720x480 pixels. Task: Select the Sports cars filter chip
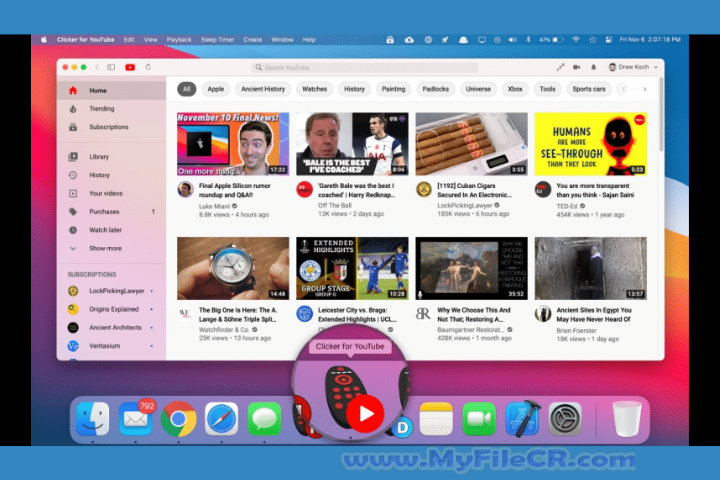(589, 89)
